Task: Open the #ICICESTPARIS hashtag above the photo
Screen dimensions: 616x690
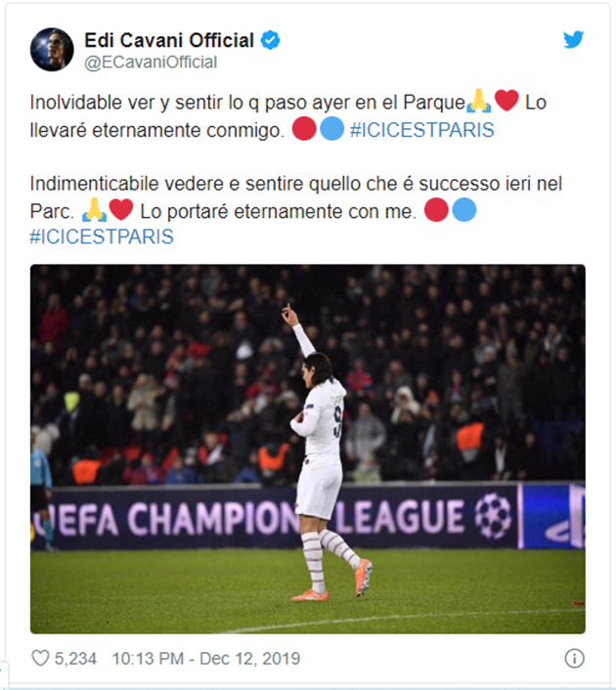Action: pyautogui.click(x=102, y=237)
